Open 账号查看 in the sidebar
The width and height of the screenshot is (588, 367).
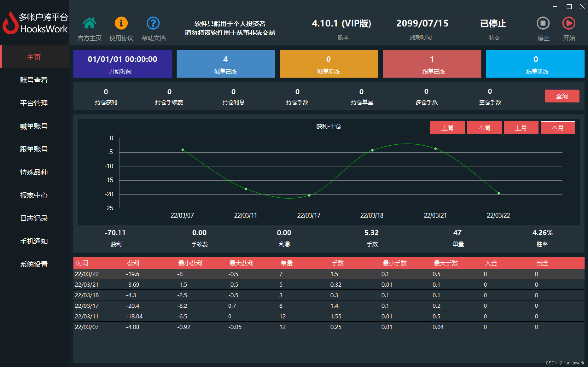(34, 80)
